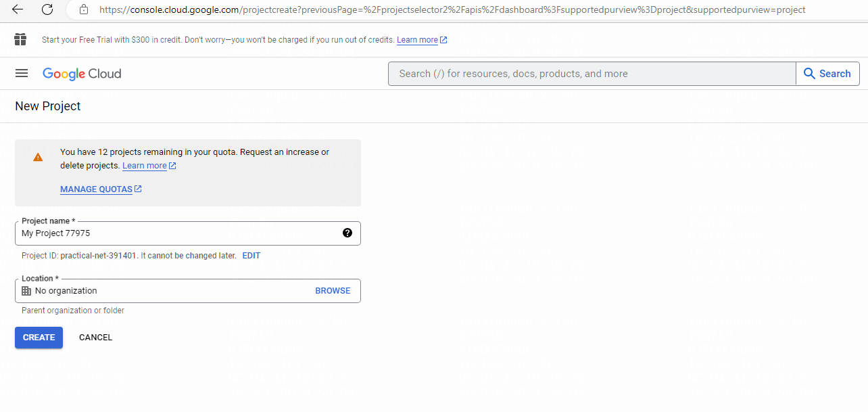Click into the Project name field
This screenshot has width=868, height=412.
179,233
